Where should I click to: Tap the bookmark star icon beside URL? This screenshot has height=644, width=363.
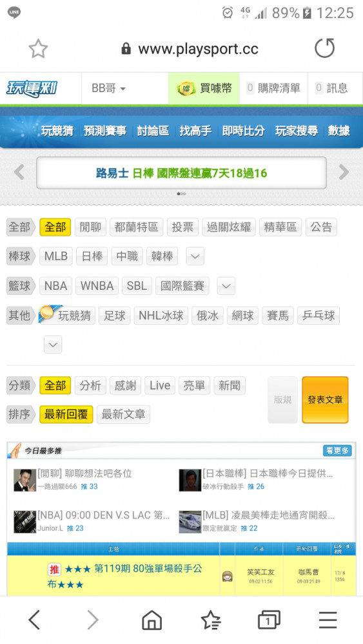coord(38,49)
